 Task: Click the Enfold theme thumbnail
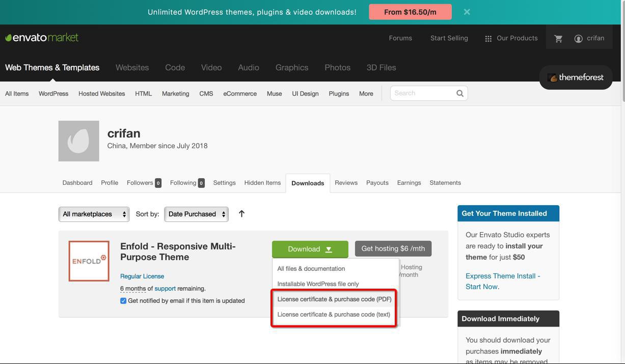89,261
